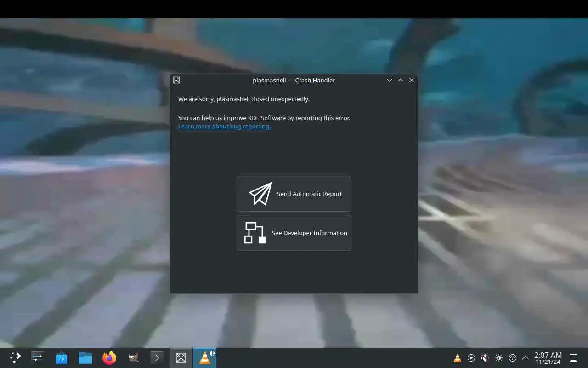The width and height of the screenshot is (588, 368).
Task: Select the Crash Handler taskbar entry
Action: (x=181, y=357)
